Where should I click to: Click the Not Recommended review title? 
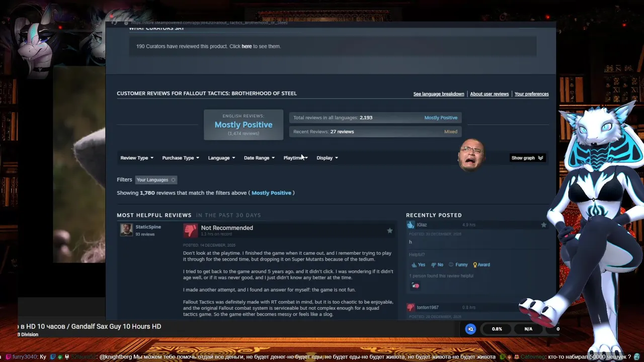(x=227, y=228)
